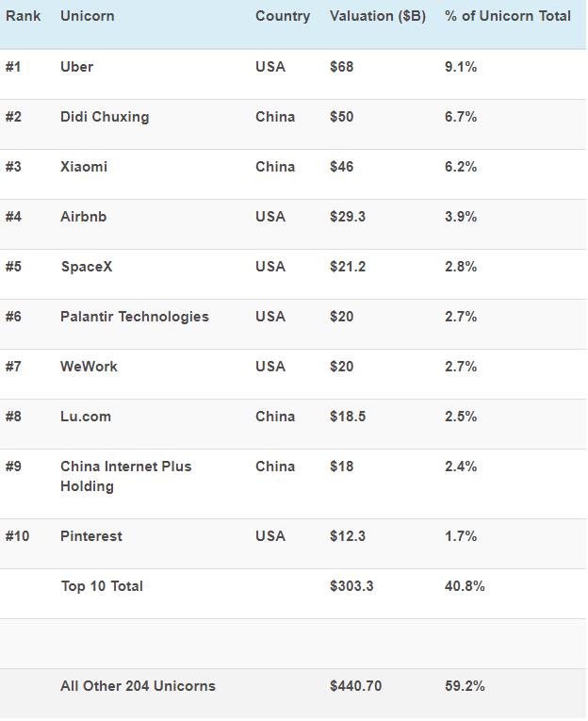Click Lu.com's 2.5% share value
The height and width of the screenshot is (721, 588).
click(461, 417)
